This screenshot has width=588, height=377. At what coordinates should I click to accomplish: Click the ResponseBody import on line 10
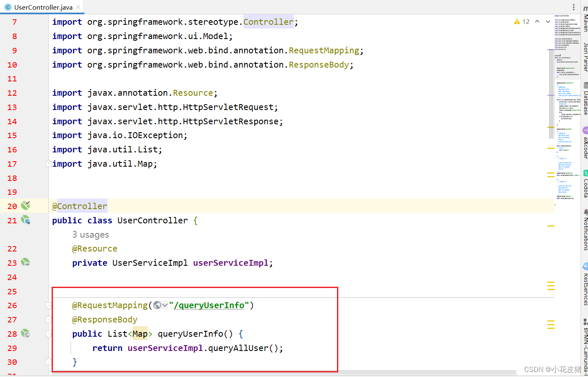pyautogui.click(x=319, y=65)
